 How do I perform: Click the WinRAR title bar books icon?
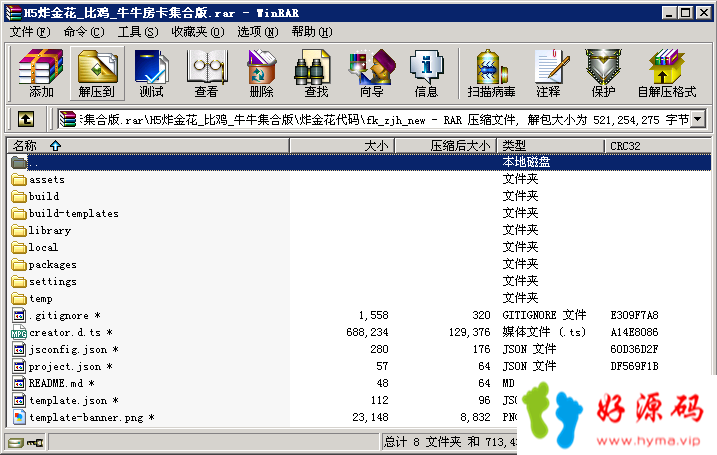point(13,12)
